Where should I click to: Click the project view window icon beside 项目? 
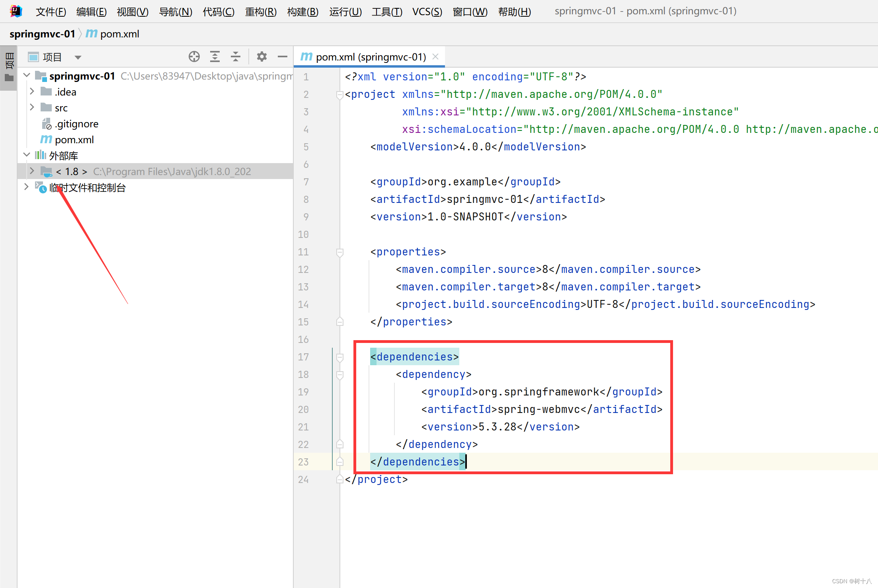point(33,57)
